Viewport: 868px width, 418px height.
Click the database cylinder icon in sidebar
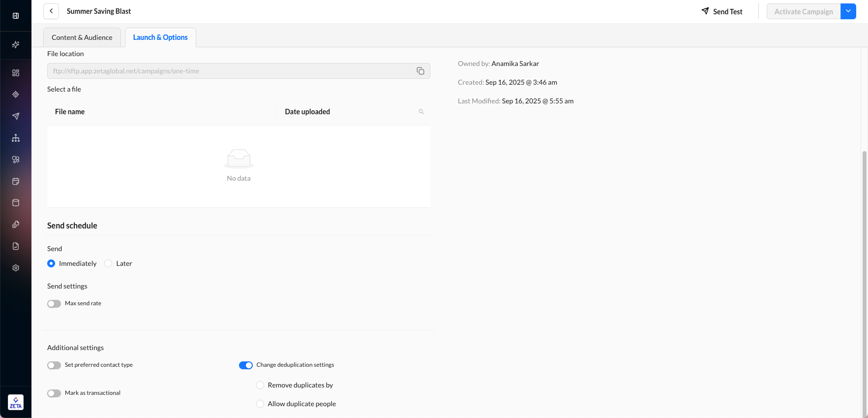[16, 203]
